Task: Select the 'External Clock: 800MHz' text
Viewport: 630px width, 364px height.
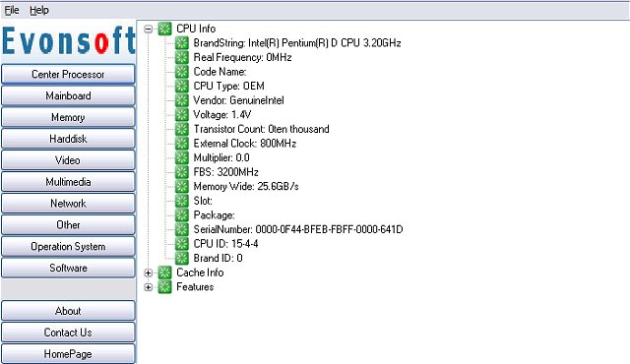Action: [x=245, y=144]
